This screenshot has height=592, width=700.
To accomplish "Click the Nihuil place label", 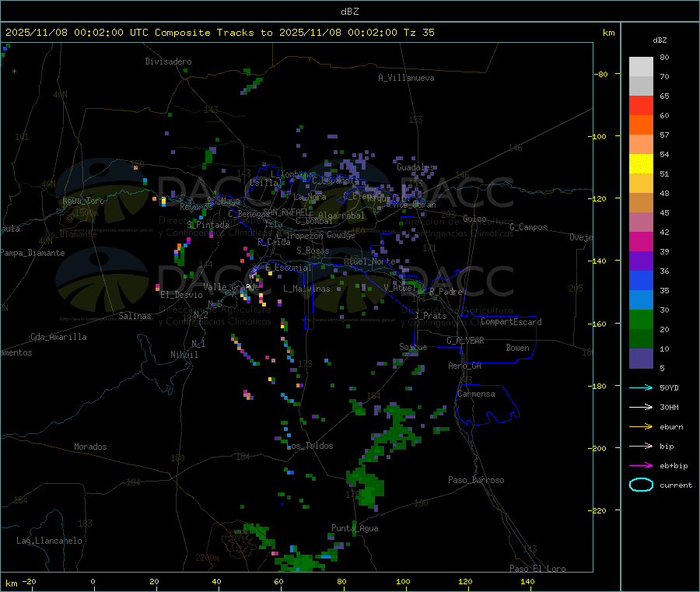I will tap(184, 355).
